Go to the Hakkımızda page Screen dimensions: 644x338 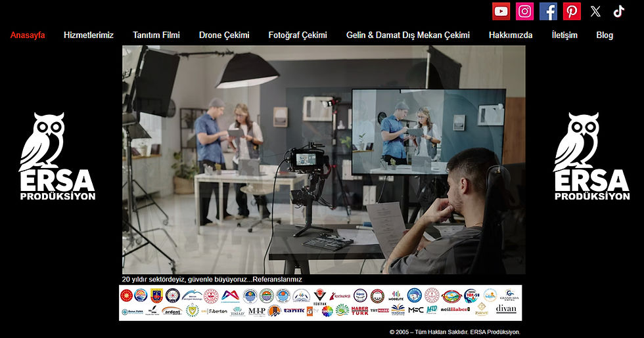click(x=511, y=35)
